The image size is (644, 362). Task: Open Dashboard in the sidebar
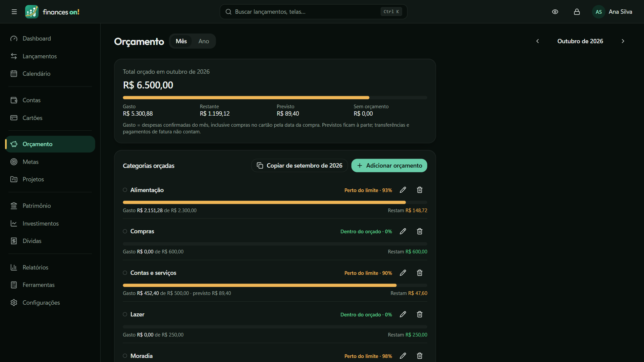[50, 39]
